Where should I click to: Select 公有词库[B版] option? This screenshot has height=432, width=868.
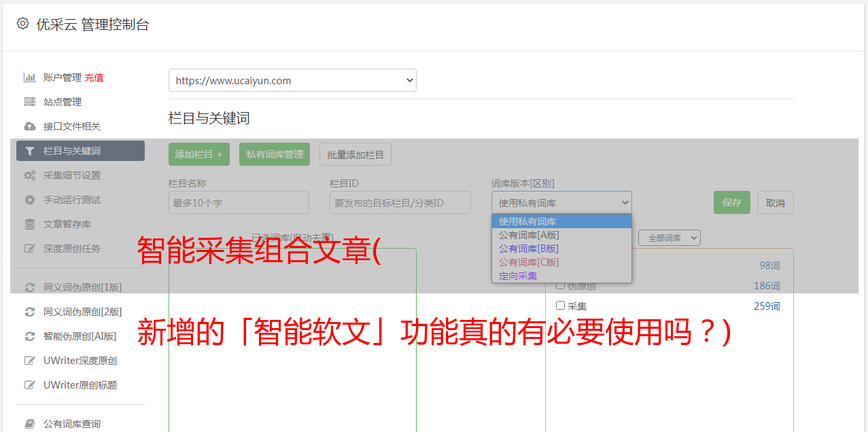561,249
